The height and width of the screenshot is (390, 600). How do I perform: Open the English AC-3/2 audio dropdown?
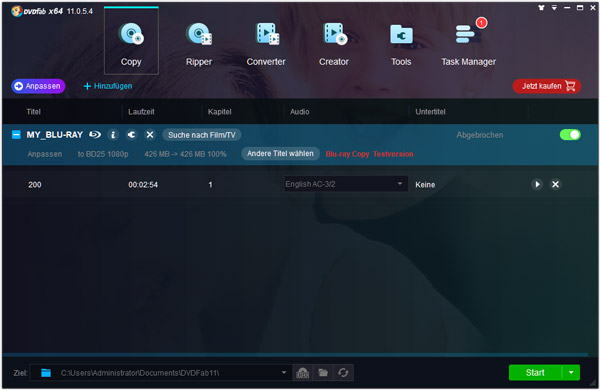pyautogui.click(x=346, y=184)
